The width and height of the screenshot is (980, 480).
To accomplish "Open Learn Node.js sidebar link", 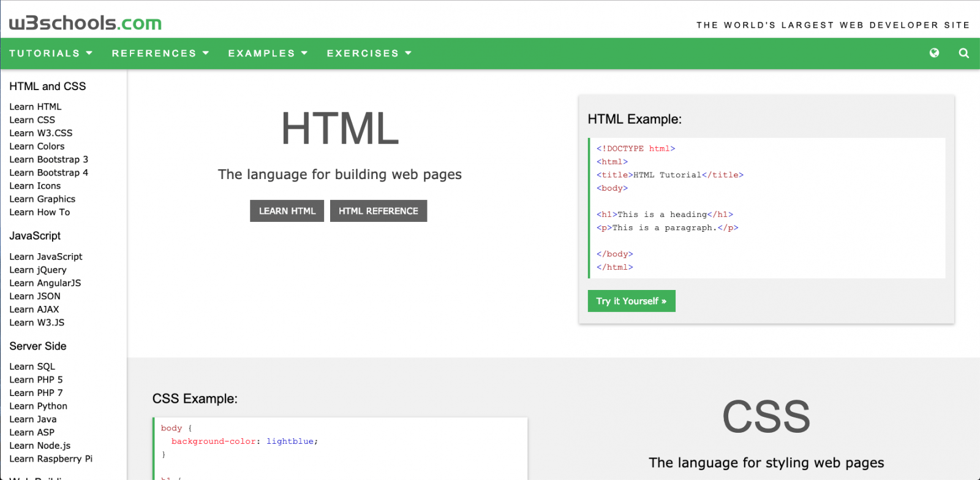I will [x=40, y=446].
